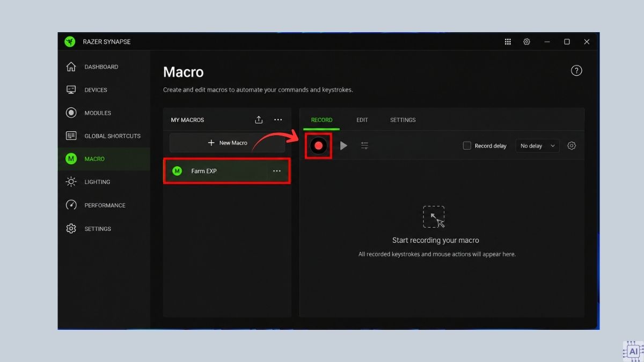Minimize the Razer Synapse window
644x362 pixels.
[547, 42]
